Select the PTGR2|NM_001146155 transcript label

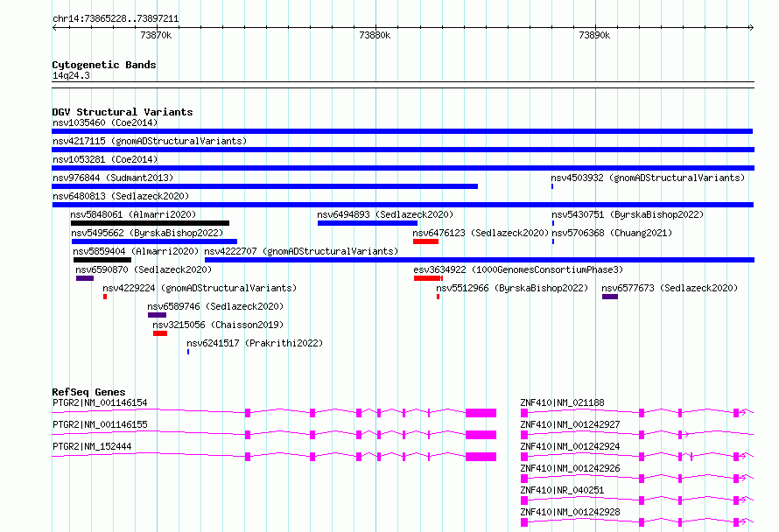click(100, 424)
